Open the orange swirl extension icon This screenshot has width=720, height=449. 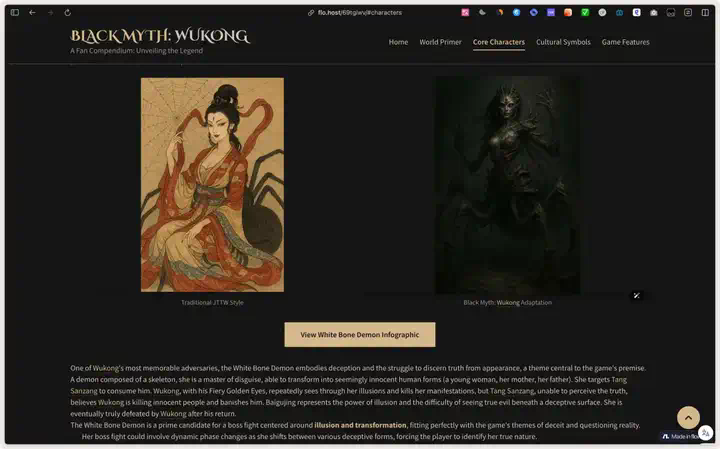point(500,12)
